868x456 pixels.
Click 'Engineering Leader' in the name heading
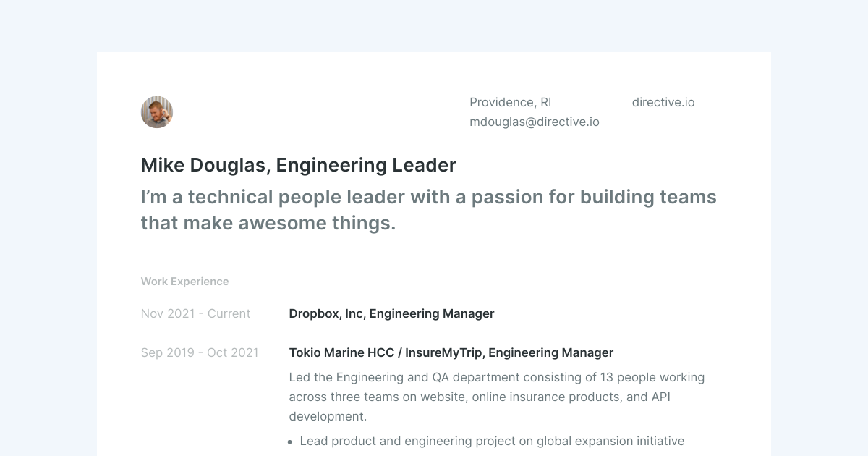(x=366, y=165)
